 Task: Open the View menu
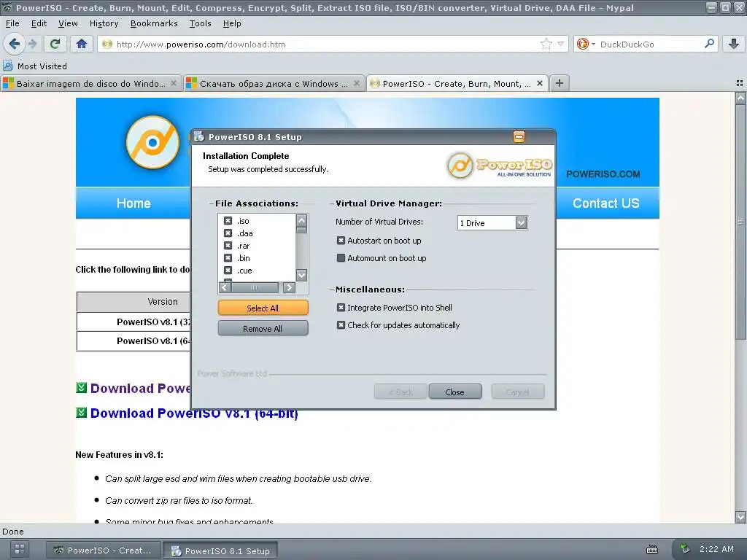pyautogui.click(x=68, y=23)
